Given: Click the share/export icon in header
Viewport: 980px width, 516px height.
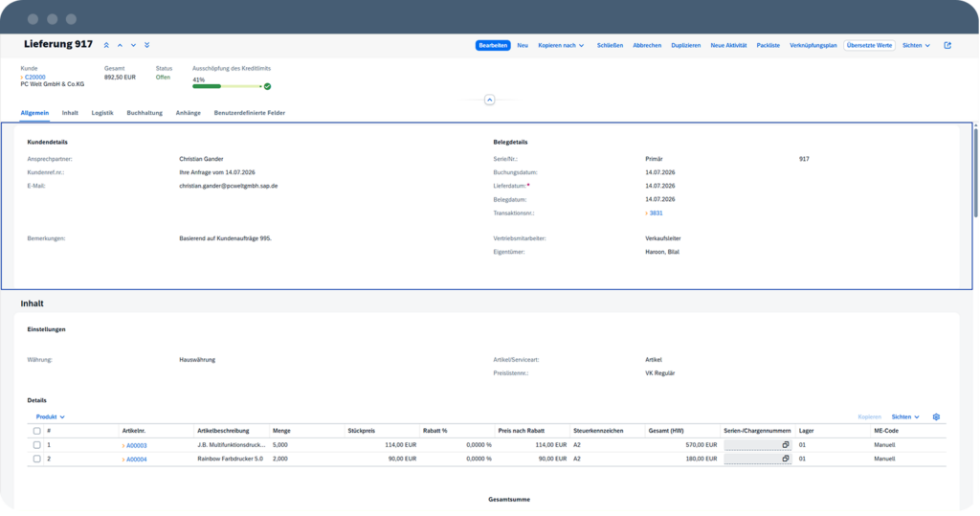Looking at the screenshot, I should [947, 45].
